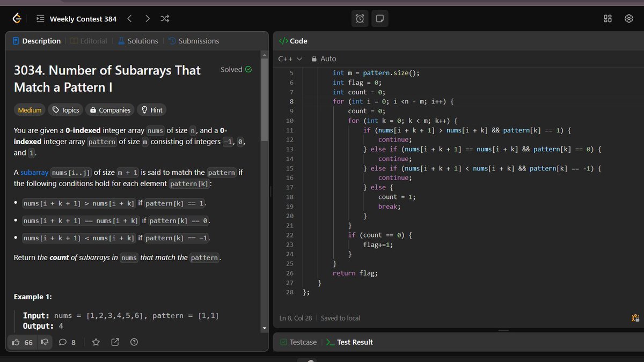Click the code line 'int flag = 0;'
Image resolution: width=644 pixels, height=362 pixels.
(357, 83)
